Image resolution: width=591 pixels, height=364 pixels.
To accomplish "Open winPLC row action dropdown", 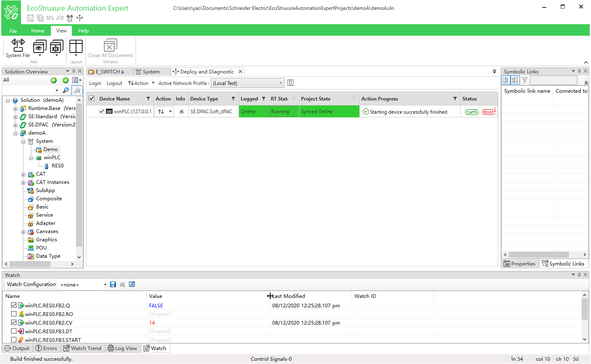I will pyautogui.click(x=170, y=112).
